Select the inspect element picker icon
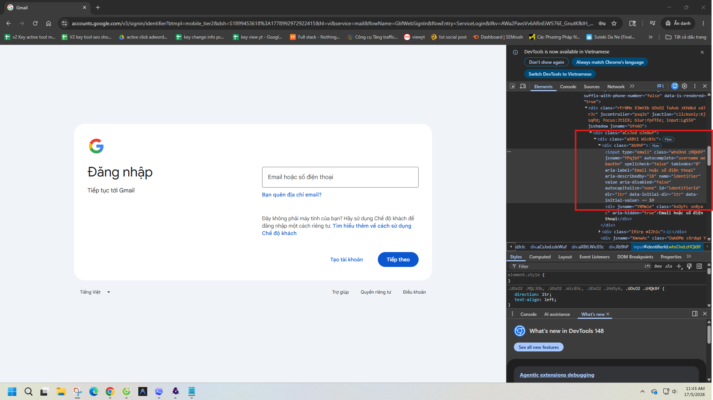The height and width of the screenshot is (400, 713). click(x=512, y=86)
